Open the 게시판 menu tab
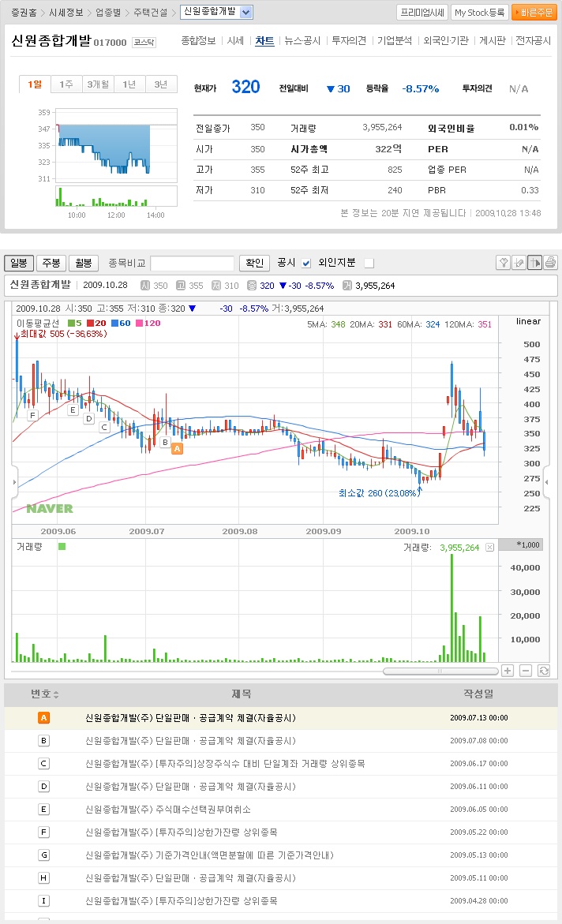 (493, 41)
